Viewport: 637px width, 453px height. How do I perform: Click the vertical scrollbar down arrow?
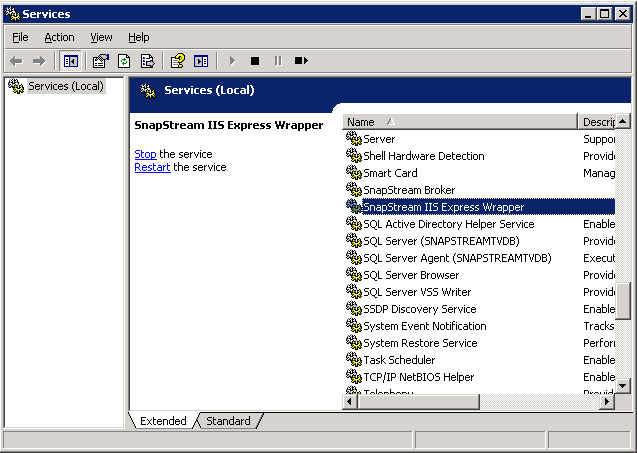pyautogui.click(x=623, y=386)
